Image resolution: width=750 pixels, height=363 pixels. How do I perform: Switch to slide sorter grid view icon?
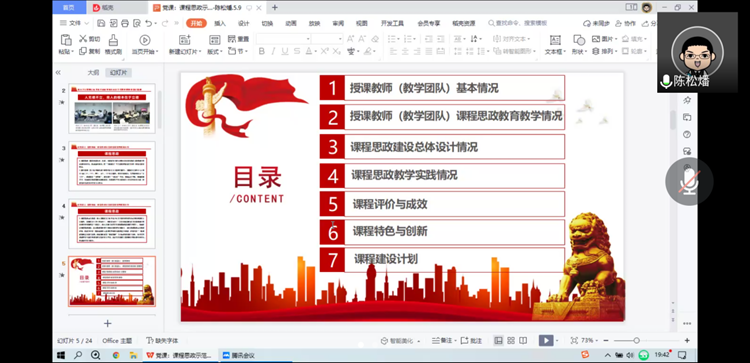click(x=511, y=341)
